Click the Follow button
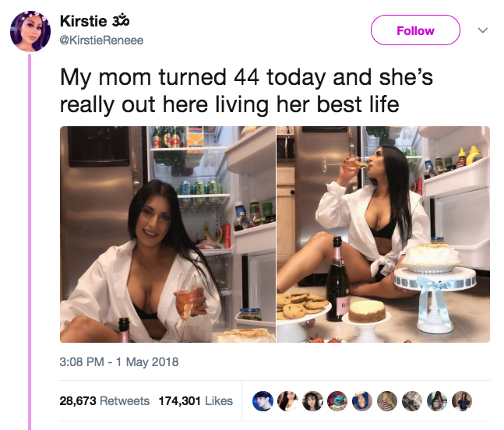Image resolution: width=504 pixels, height=430 pixels. pos(415,30)
